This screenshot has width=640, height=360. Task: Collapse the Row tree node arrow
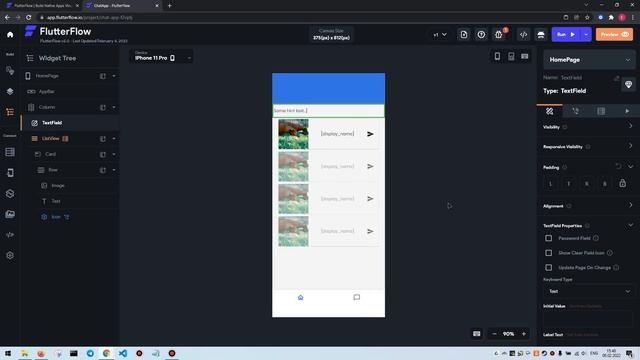point(114,170)
